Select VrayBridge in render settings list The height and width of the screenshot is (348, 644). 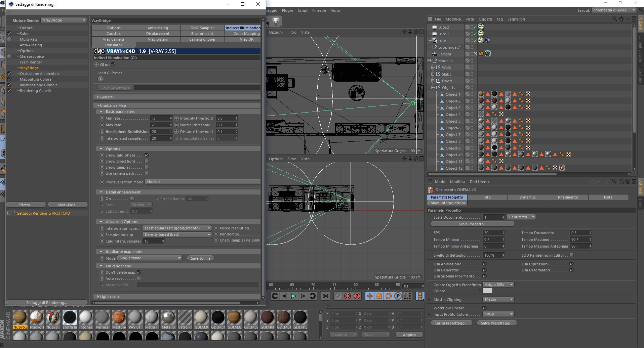click(x=29, y=68)
